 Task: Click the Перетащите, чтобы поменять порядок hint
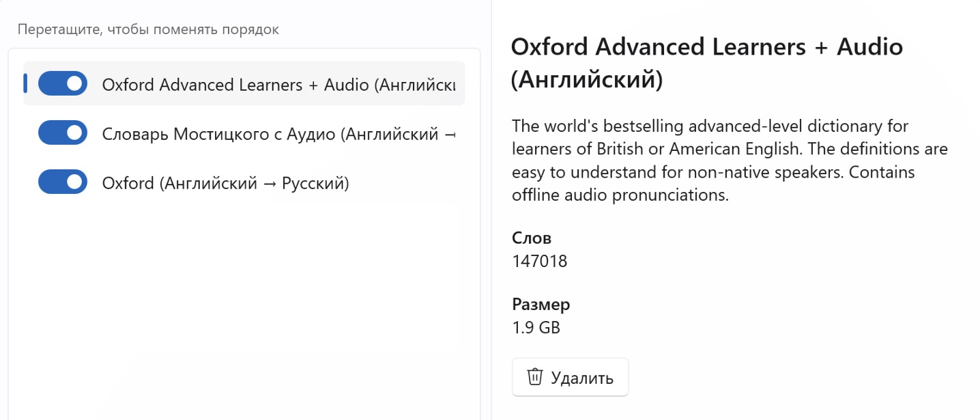148,29
